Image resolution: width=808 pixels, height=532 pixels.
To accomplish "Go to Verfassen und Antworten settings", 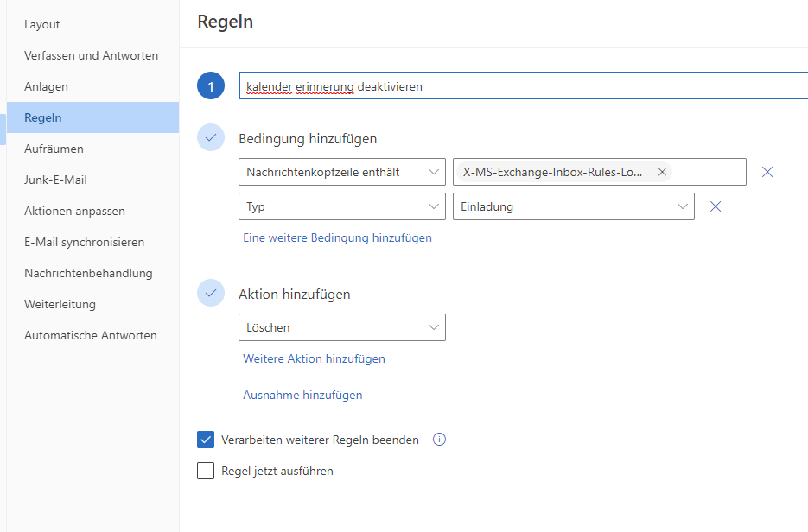I will [x=91, y=55].
